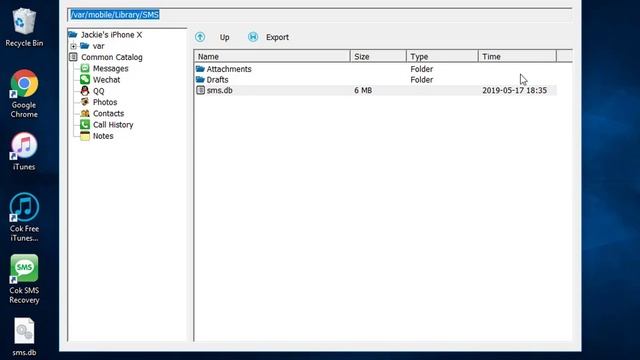This screenshot has height=360, width=640.
Task: Open Call History in Common Catalog
Action: click(x=113, y=125)
